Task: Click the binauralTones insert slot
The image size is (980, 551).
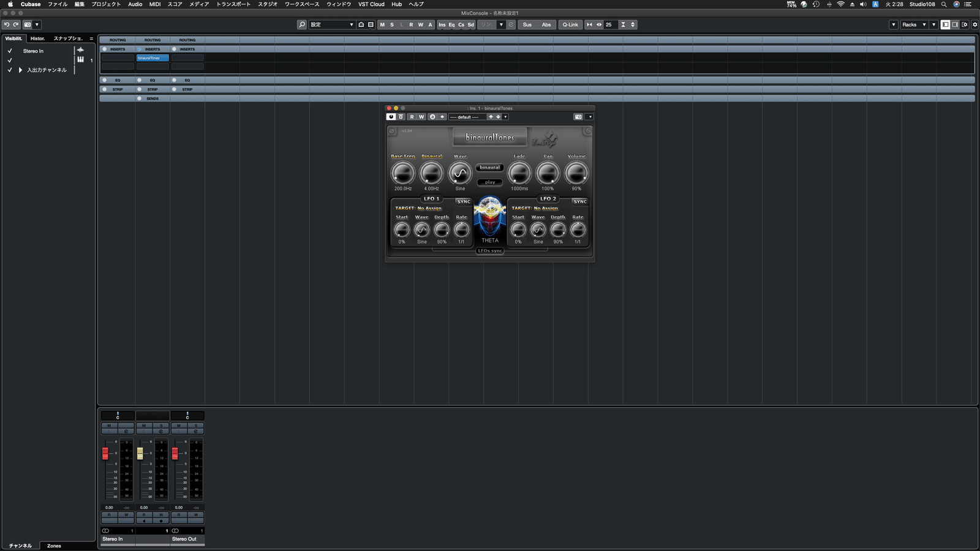Action: [153, 58]
